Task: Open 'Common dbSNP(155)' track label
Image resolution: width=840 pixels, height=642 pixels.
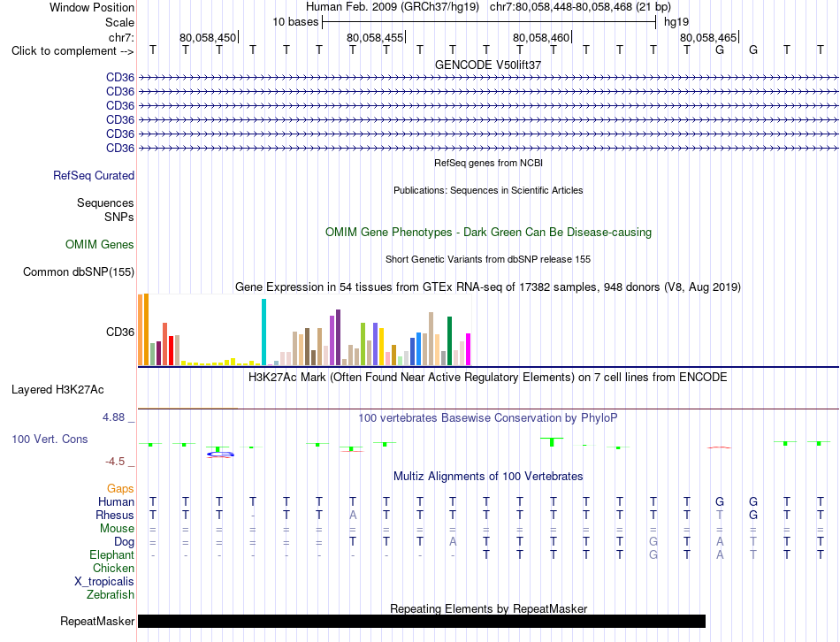Action: click(79, 271)
